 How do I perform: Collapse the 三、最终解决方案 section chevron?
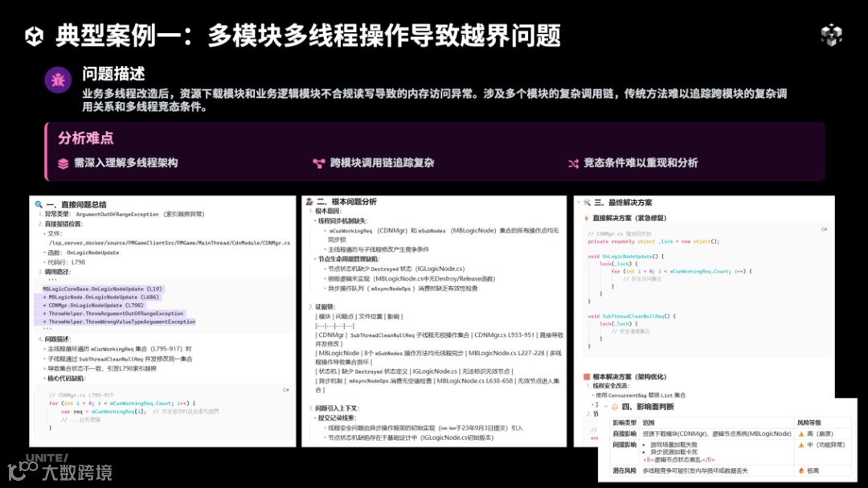tap(579, 202)
